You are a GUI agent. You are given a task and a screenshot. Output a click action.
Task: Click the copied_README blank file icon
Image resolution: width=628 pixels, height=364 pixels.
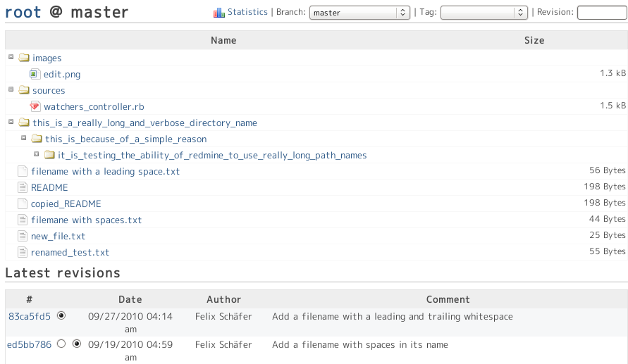(23, 203)
